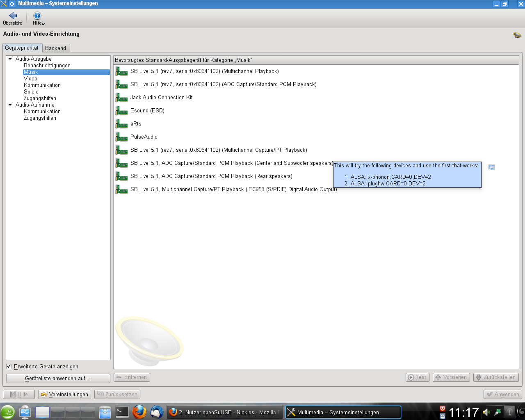This screenshot has height=420, width=525.
Task: Switch to Firefox 'Nutzer openSuSE' taskbar window
Action: pos(225,412)
